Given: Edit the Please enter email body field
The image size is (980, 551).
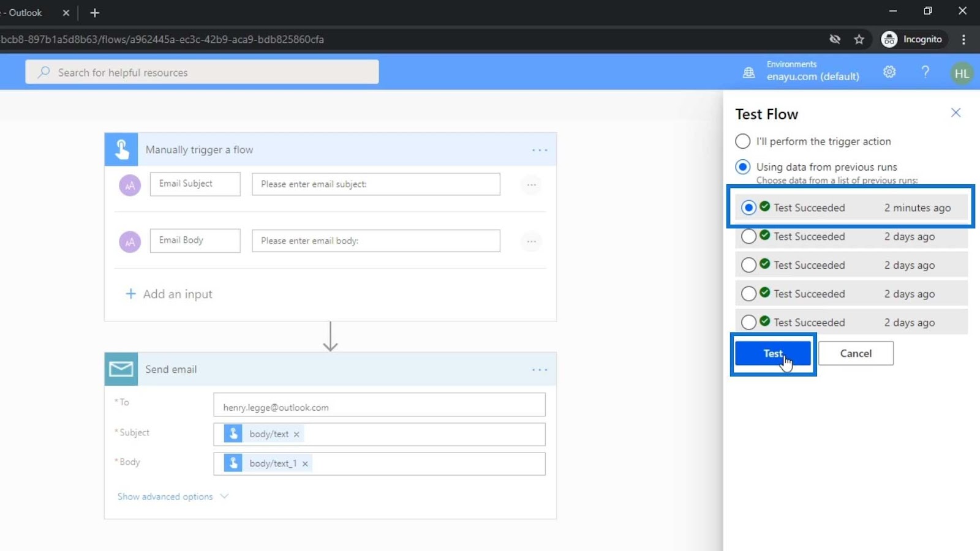Looking at the screenshot, I should click(x=376, y=241).
